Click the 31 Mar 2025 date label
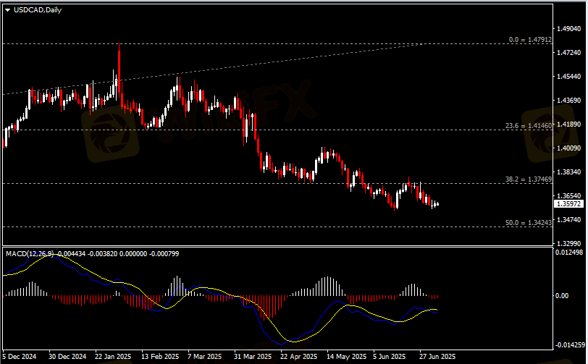The height and width of the screenshot is (364, 588). 253,356
